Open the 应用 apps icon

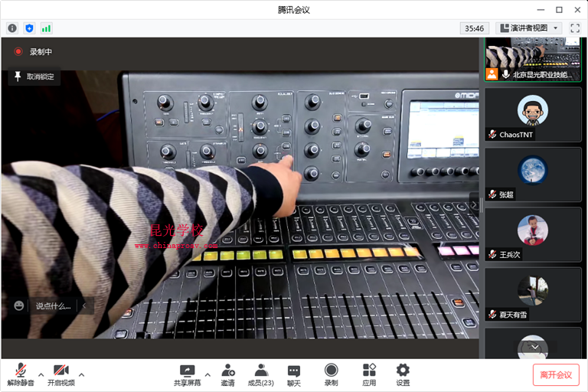[369, 374]
